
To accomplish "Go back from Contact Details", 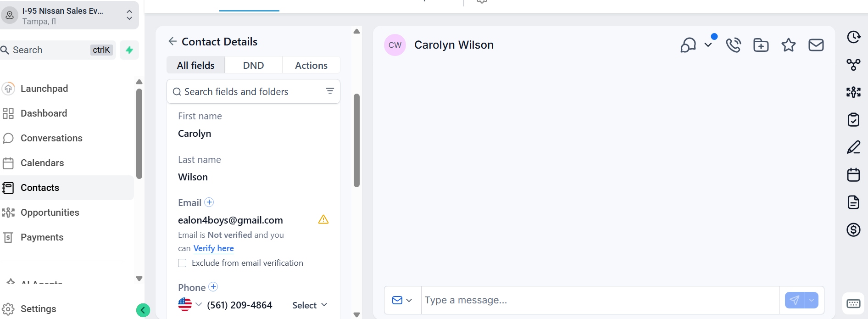I will pos(172,41).
